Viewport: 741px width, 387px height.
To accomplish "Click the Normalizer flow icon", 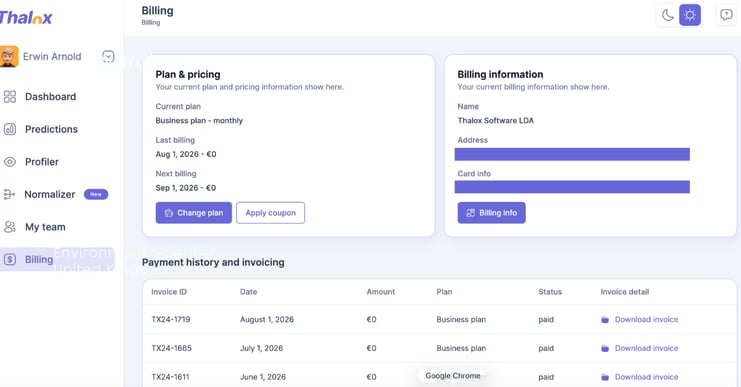I will coord(9,194).
